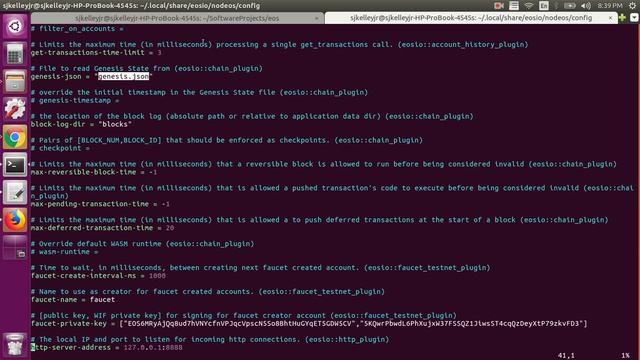Open the 8:39 PM clock menu
640x360 pixels.
(610, 5)
